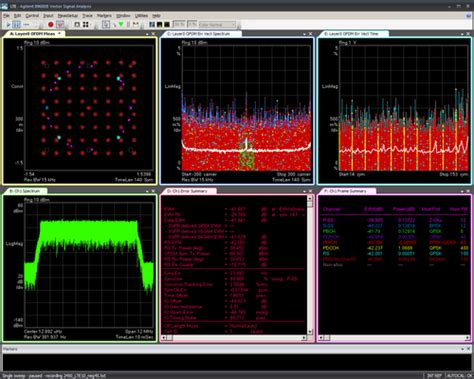Click the first percentage input field in toolbar

[x=179, y=25]
